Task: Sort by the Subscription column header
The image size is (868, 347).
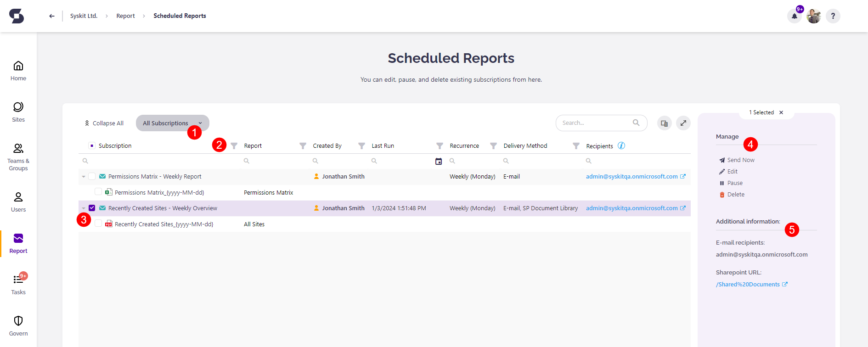Action: click(115, 146)
